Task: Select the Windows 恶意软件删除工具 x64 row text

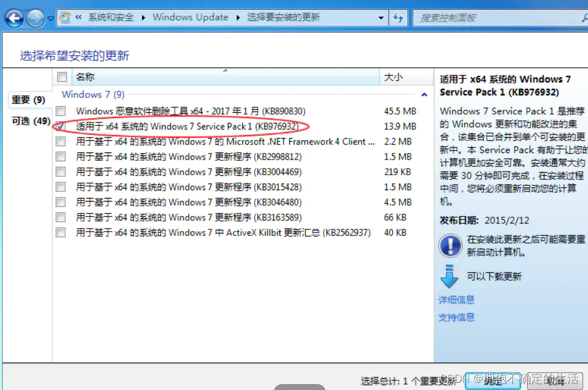Action: pos(191,111)
